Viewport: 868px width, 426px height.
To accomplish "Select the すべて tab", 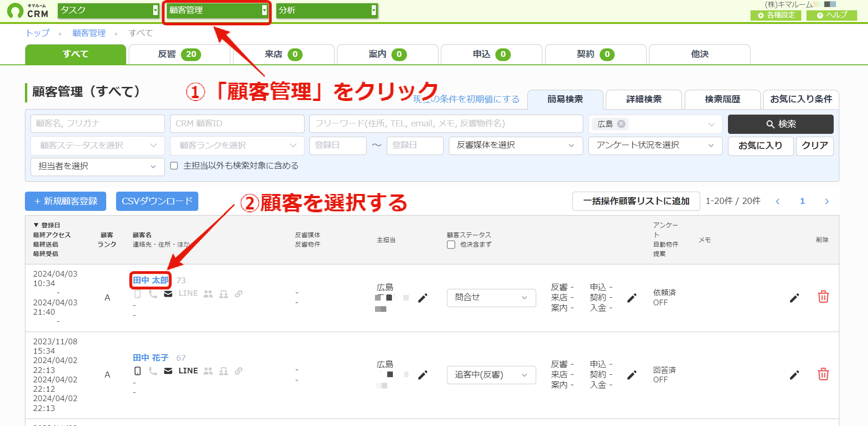I will (76, 54).
